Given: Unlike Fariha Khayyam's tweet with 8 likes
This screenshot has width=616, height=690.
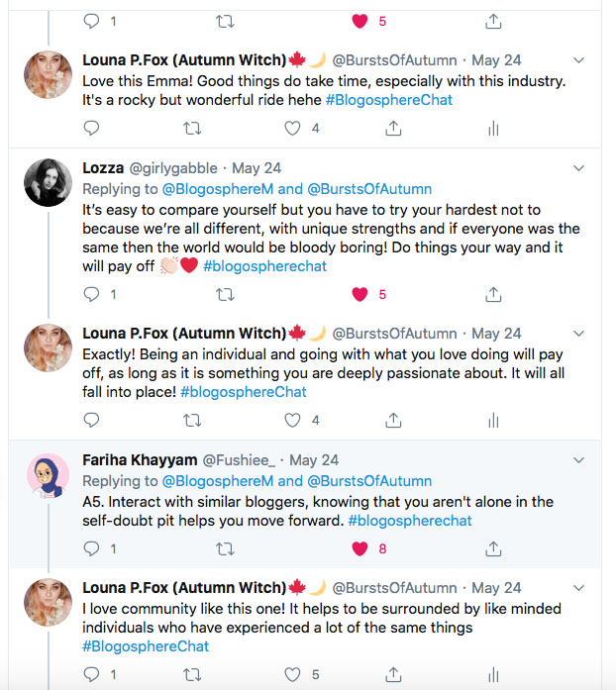Looking at the screenshot, I should 360,547.
